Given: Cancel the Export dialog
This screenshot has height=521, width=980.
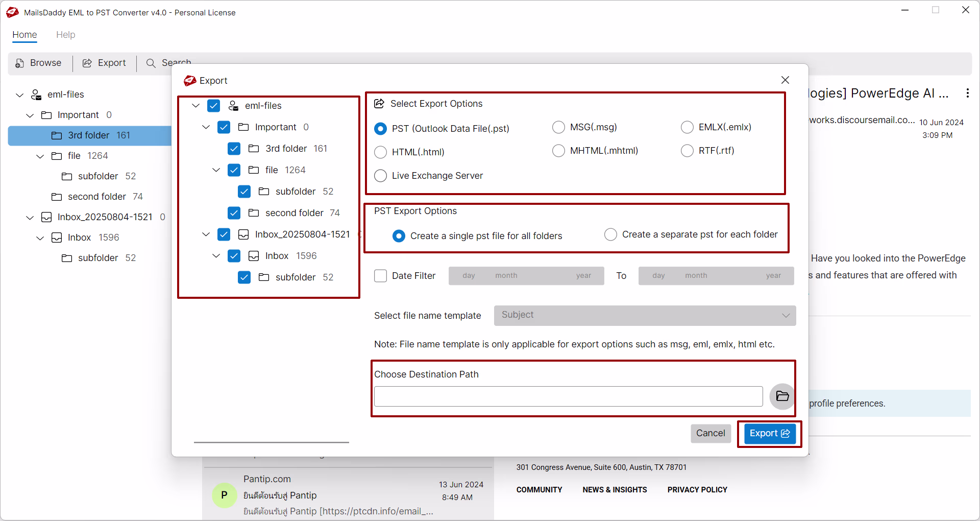Looking at the screenshot, I should [710, 433].
